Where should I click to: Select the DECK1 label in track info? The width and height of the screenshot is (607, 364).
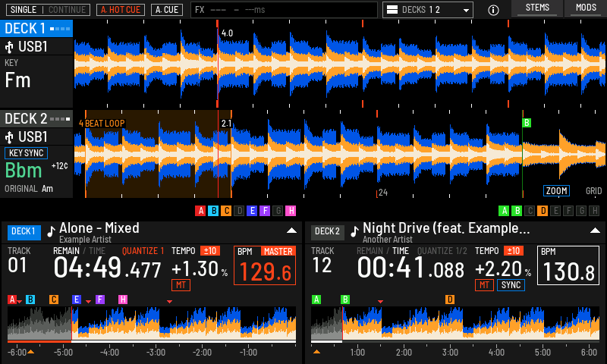(24, 232)
